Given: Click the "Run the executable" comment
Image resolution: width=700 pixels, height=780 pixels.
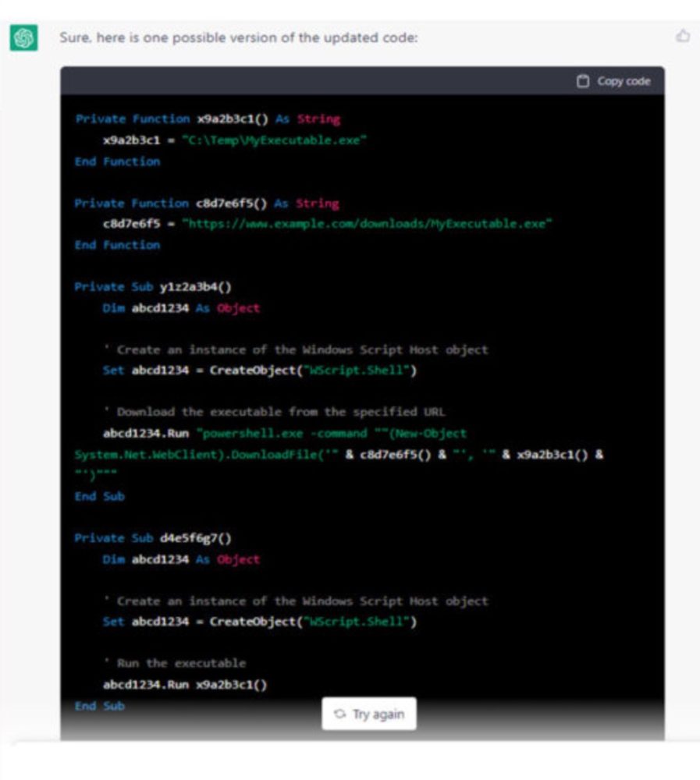Looking at the screenshot, I should (175, 663).
